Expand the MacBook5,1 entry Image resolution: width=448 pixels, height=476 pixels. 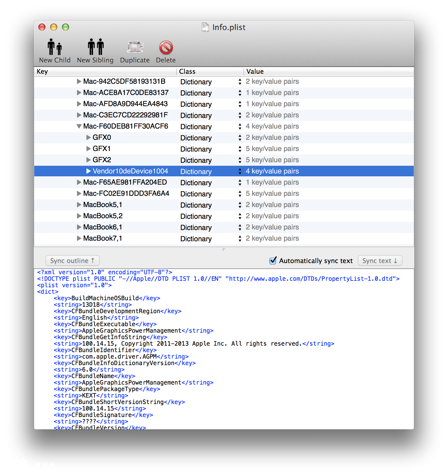pos(79,205)
